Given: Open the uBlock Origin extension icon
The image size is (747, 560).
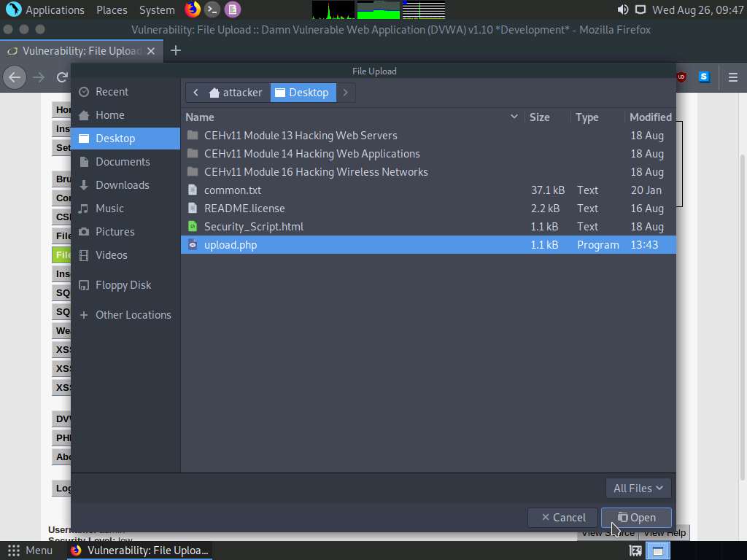Looking at the screenshot, I should (680, 77).
